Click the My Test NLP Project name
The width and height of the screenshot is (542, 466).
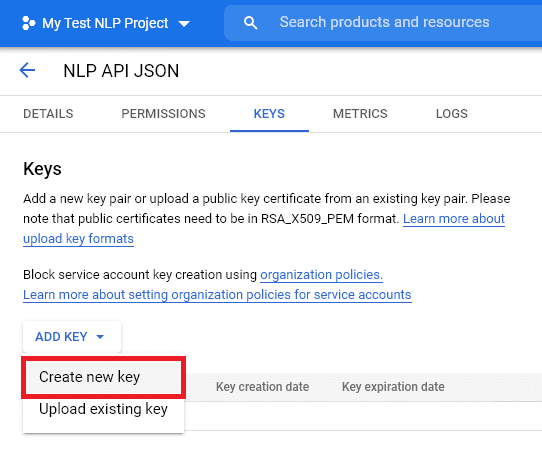pyautogui.click(x=105, y=23)
